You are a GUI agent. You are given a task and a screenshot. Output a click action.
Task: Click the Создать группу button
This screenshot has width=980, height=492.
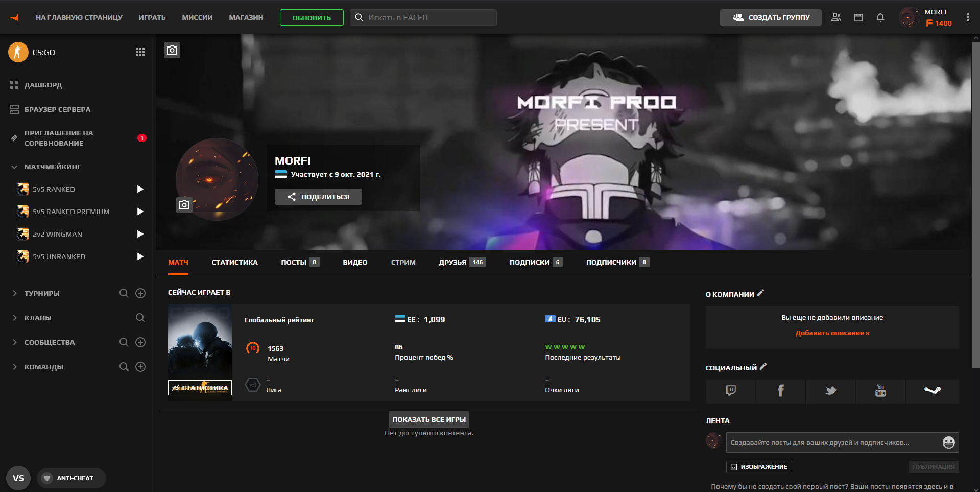click(x=771, y=17)
